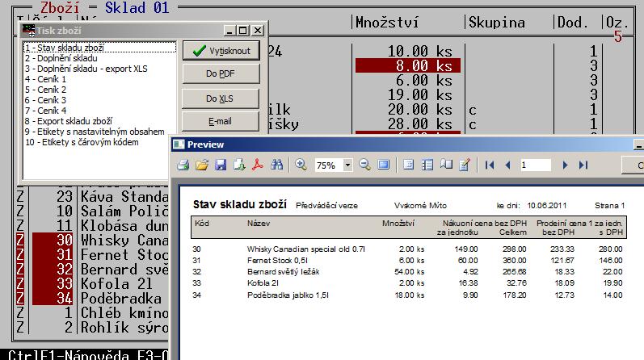Open the 75% zoom dropdown arrow
644x360 pixels.
point(347,165)
